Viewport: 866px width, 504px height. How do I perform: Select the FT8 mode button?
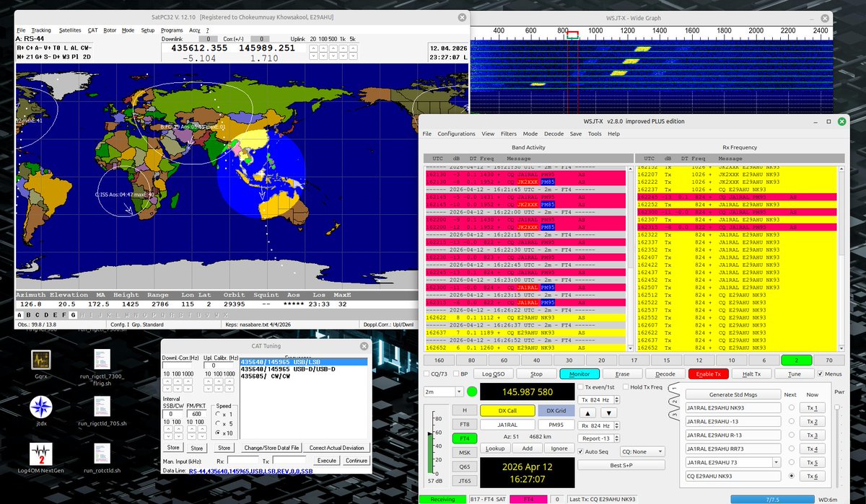click(x=464, y=424)
